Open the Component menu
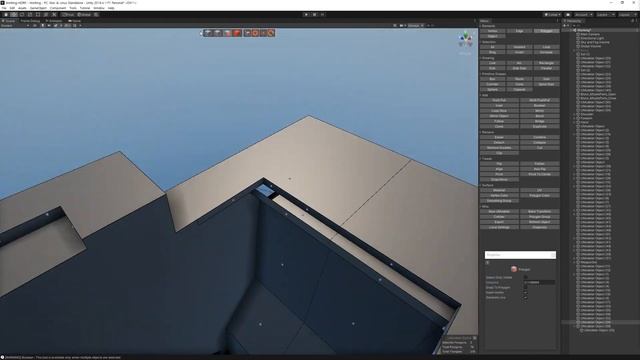This screenshot has height=360, width=640. 58,8
